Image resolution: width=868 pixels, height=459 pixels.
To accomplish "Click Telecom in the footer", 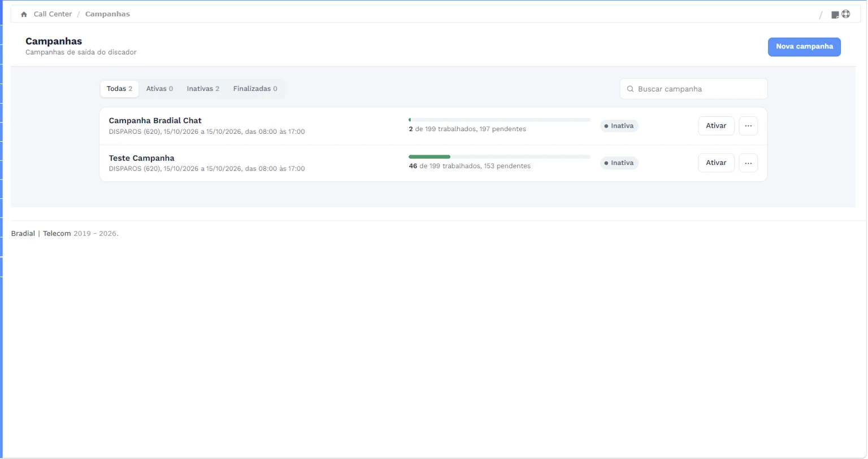I will click(57, 234).
